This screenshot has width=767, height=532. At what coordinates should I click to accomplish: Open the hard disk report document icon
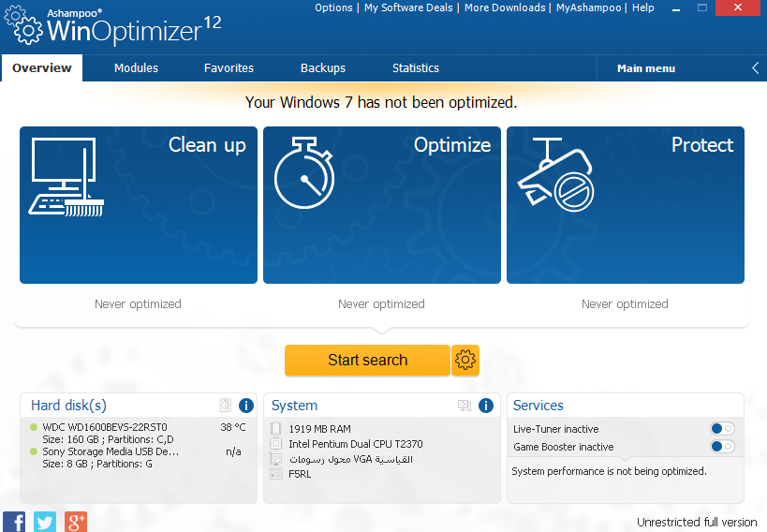225,406
